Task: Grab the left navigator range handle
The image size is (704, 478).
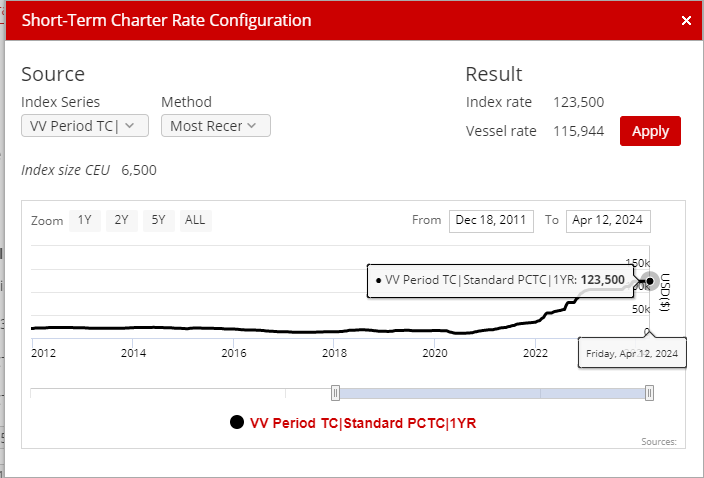Action: (336, 393)
